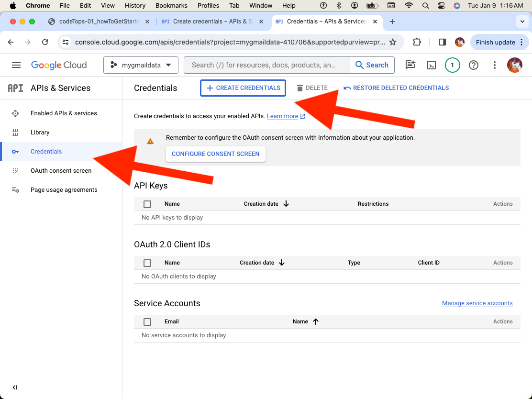Open Spotlight search in the menu bar

[x=425, y=5]
